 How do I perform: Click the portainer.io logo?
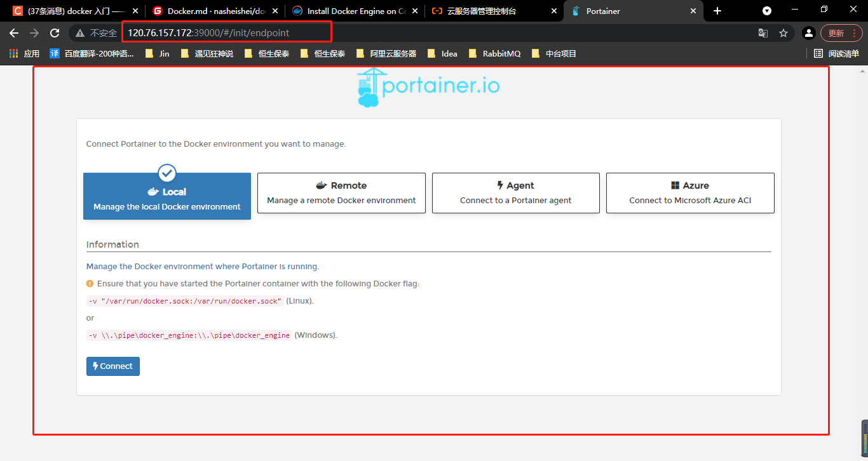click(429, 87)
